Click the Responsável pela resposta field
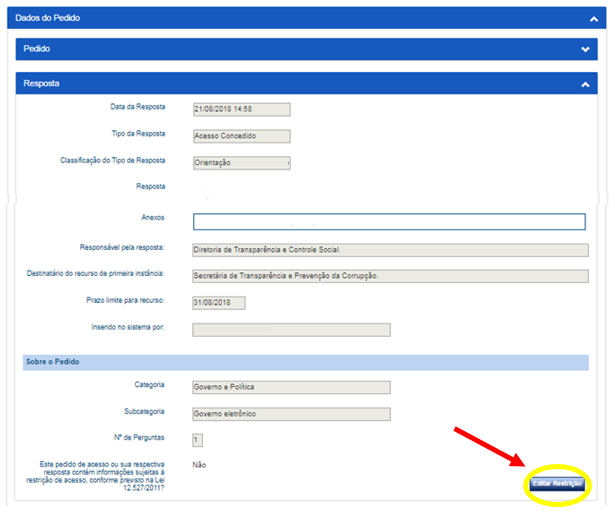Screen dimensions: 615x517 [390, 250]
